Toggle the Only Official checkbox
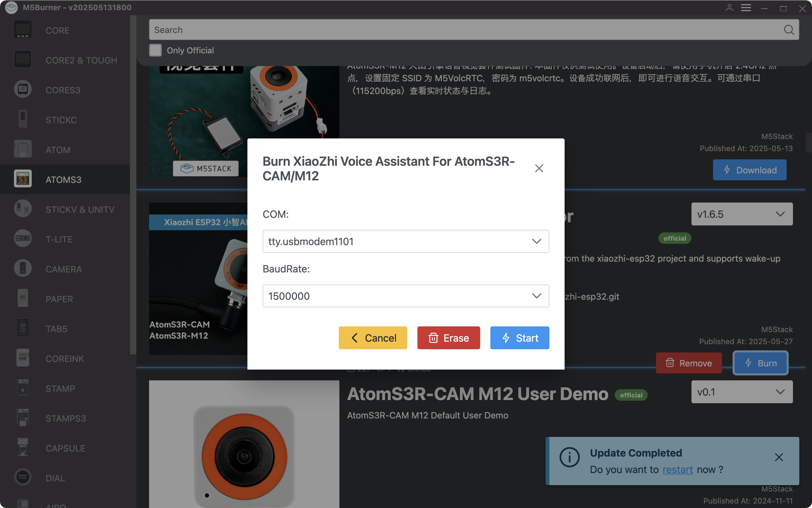812x508 pixels. point(155,50)
